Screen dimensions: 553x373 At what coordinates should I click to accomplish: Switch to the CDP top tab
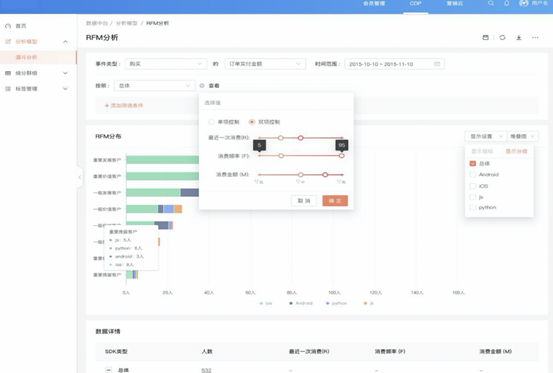coord(415,4)
